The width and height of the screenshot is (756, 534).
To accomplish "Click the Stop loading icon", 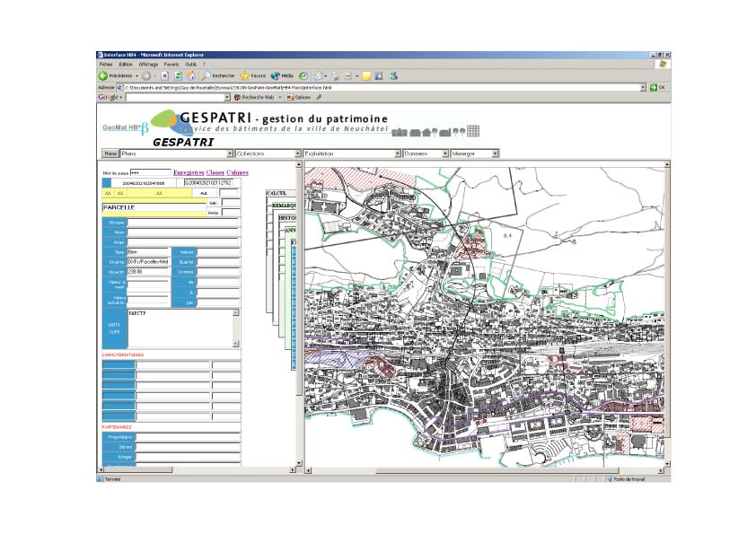I will pos(165,75).
